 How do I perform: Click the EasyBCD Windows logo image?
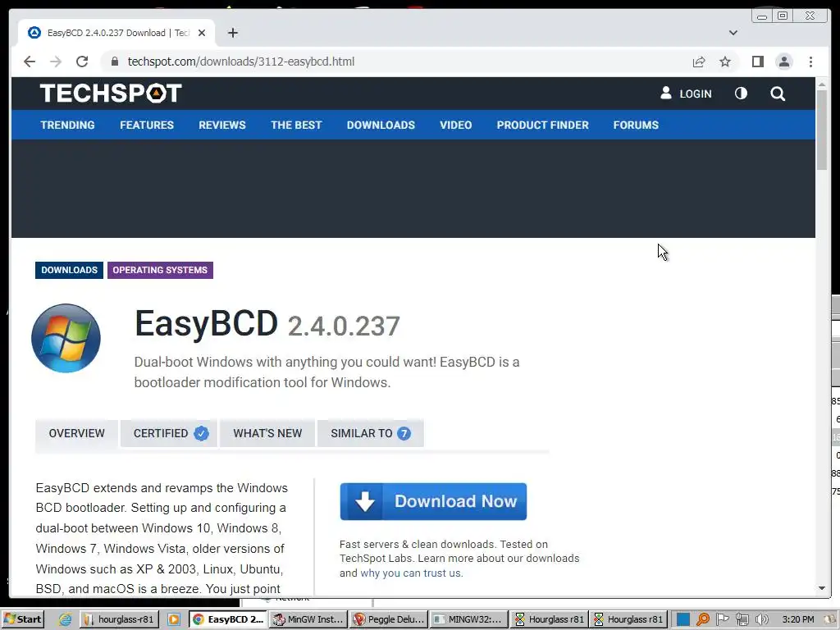66,339
